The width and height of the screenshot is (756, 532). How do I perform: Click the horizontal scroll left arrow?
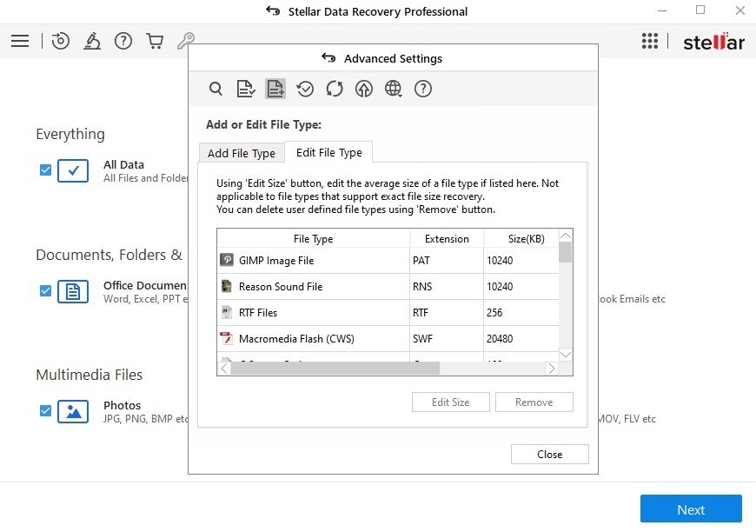pyautogui.click(x=224, y=369)
